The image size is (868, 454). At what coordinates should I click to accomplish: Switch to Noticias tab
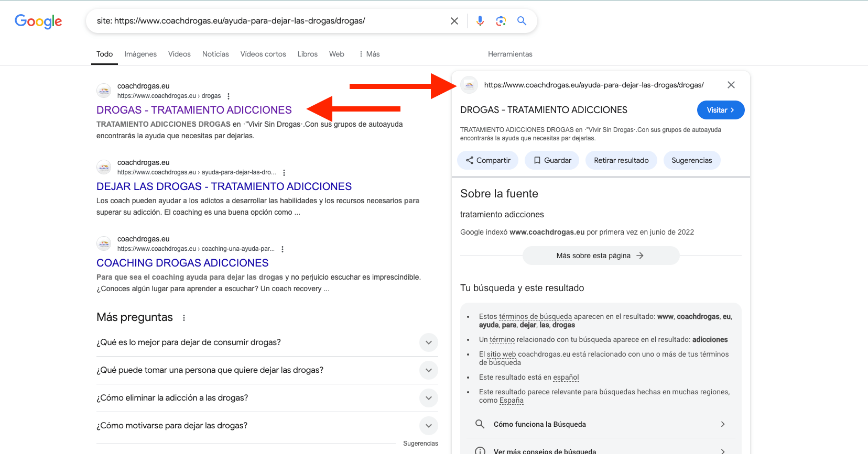click(x=215, y=54)
